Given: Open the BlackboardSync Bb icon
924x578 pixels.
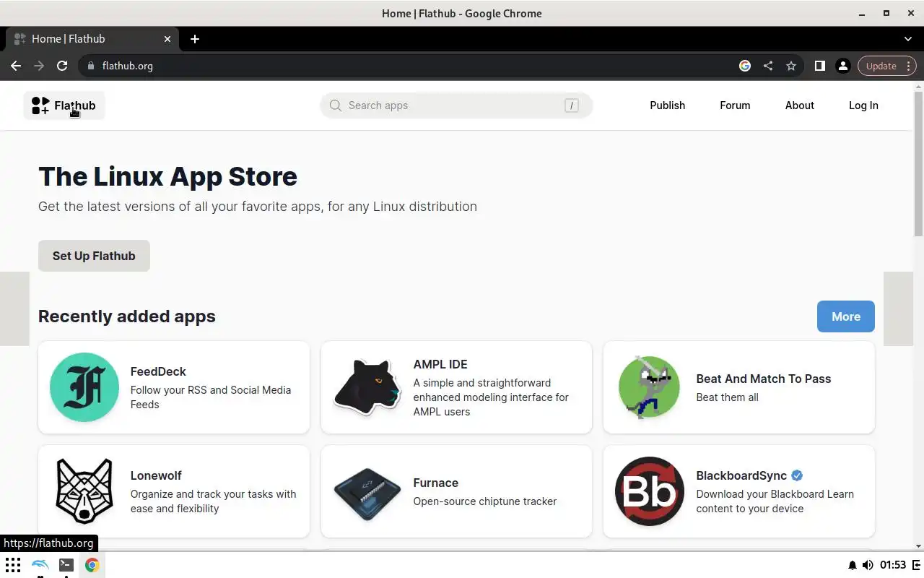Looking at the screenshot, I should pyautogui.click(x=649, y=491).
